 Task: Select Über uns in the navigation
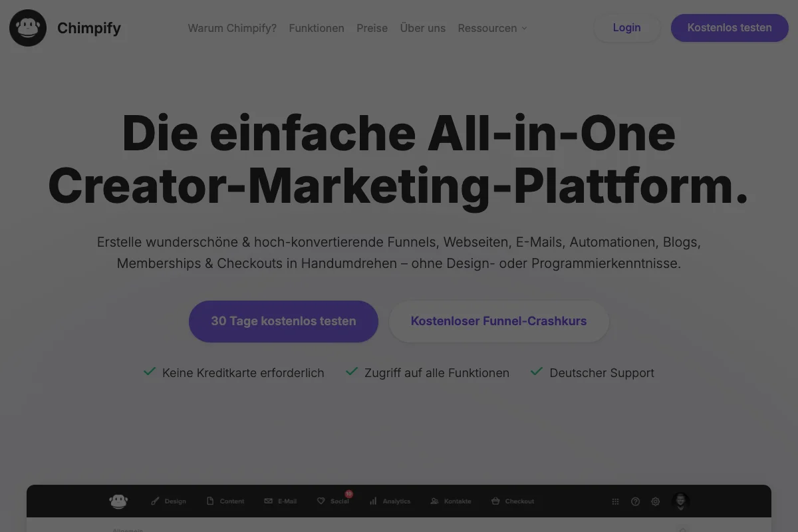(423, 28)
